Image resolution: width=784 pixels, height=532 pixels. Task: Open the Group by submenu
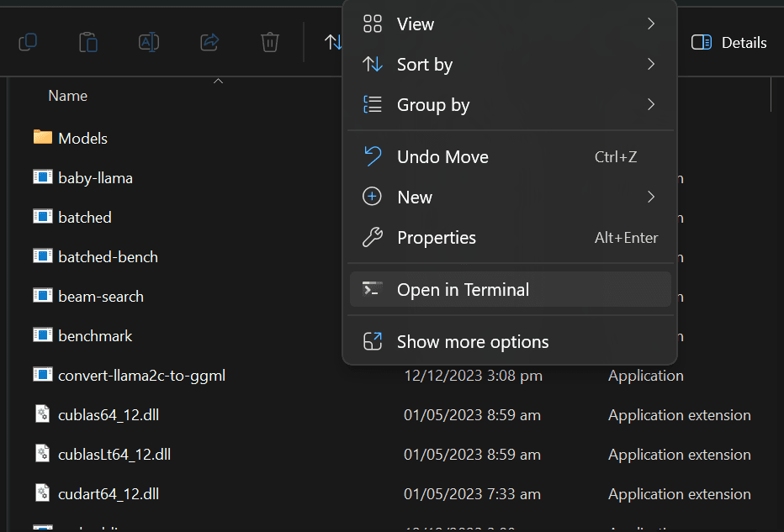[x=510, y=105]
